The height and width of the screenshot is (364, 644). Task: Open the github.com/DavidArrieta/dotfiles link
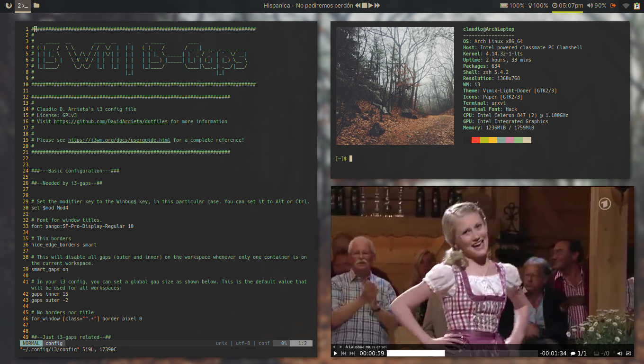click(x=111, y=121)
